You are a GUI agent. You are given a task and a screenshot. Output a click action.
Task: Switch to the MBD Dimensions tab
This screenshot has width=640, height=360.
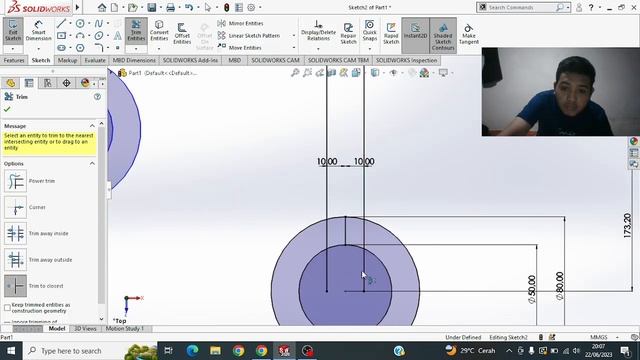point(134,60)
